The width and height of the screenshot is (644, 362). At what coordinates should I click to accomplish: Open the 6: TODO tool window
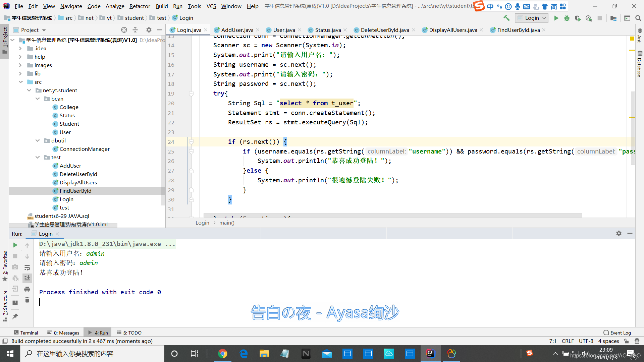[129, 333]
